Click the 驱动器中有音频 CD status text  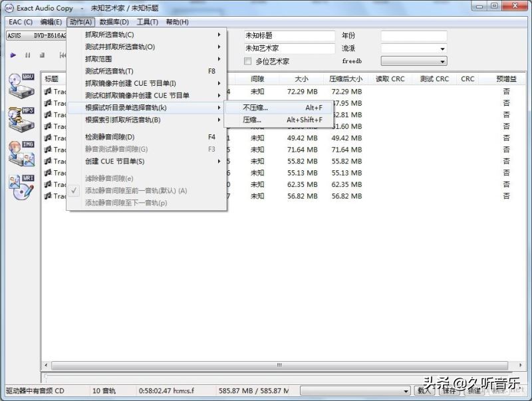tap(35, 391)
